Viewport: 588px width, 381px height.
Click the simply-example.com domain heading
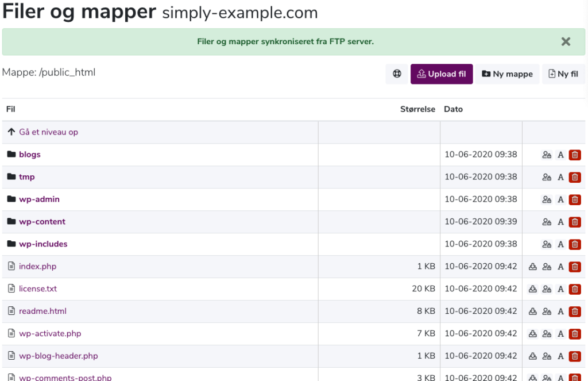(x=240, y=13)
